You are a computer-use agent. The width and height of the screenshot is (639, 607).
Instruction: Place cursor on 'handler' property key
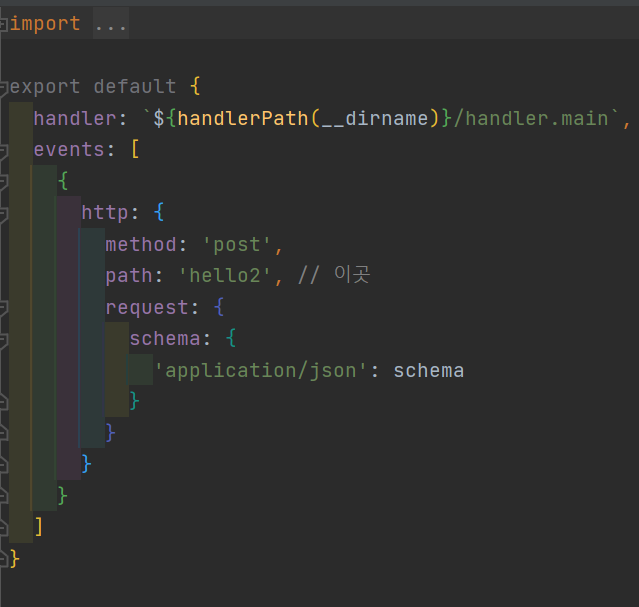click(75, 119)
